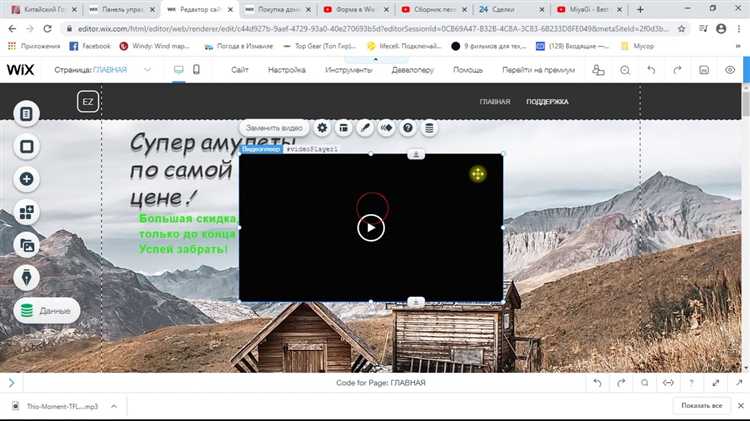This screenshot has width=750, height=421.
Task: Open video player design brush icon
Action: pos(365,128)
